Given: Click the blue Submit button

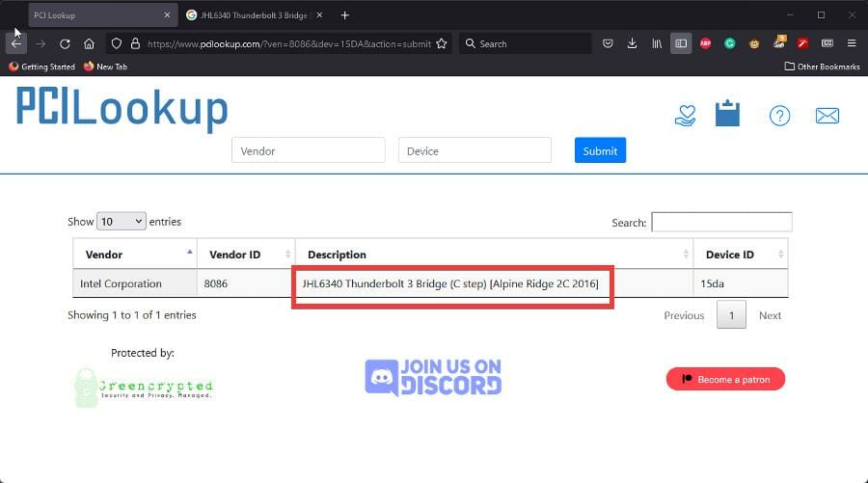Looking at the screenshot, I should (x=600, y=150).
